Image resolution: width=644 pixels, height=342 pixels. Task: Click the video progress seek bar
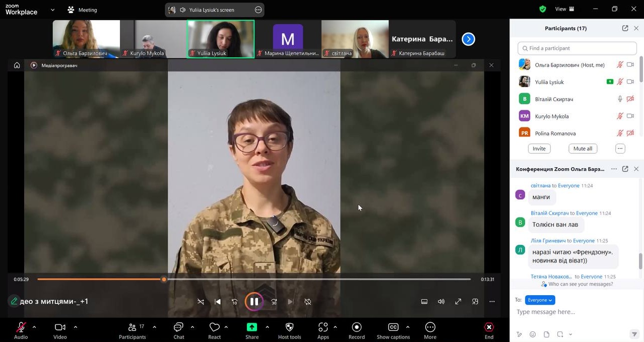point(302,279)
